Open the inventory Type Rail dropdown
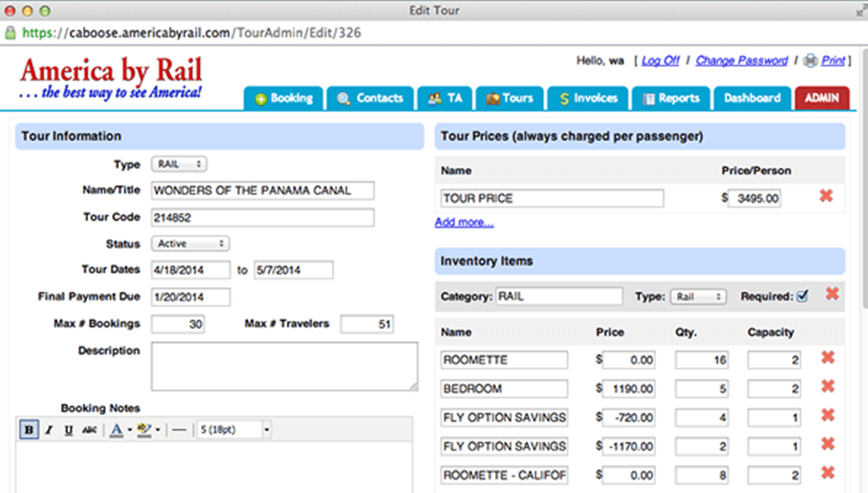The height and width of the screenshot is (493, 868). (698, 296)
